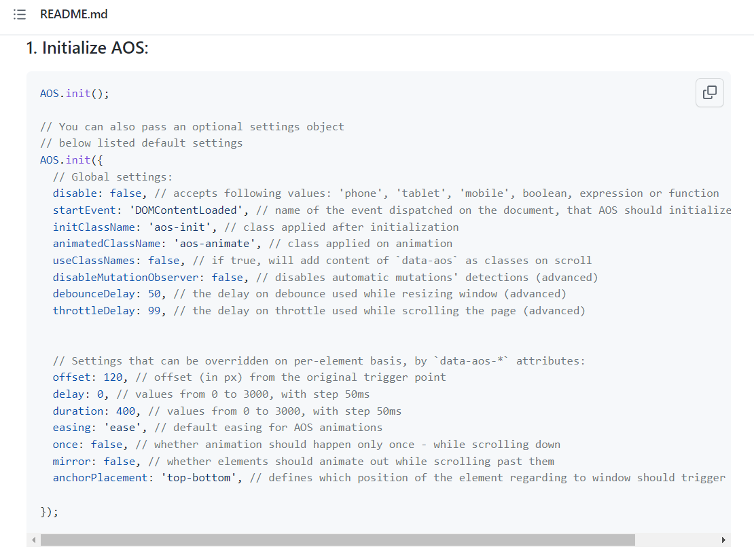The height and width of the screenshot is (560, 754).
Task: Click the horizontal scrollbar right arrow
Action: [723, 540]
